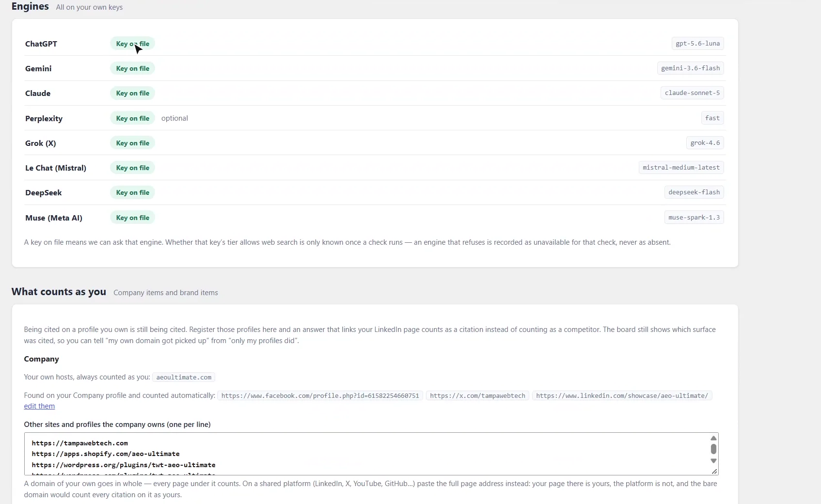Click the "Engines" section heading
This screenshot has width=821, height=504.
[30, 6]
